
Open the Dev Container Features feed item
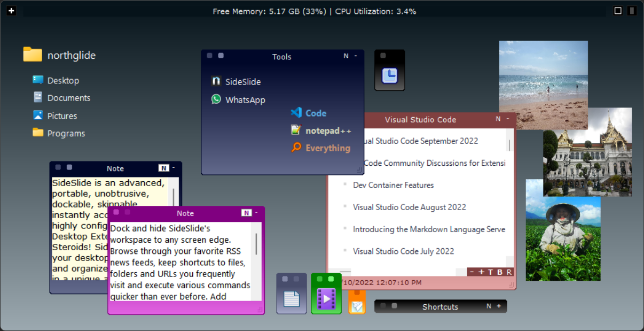(394, 185)
